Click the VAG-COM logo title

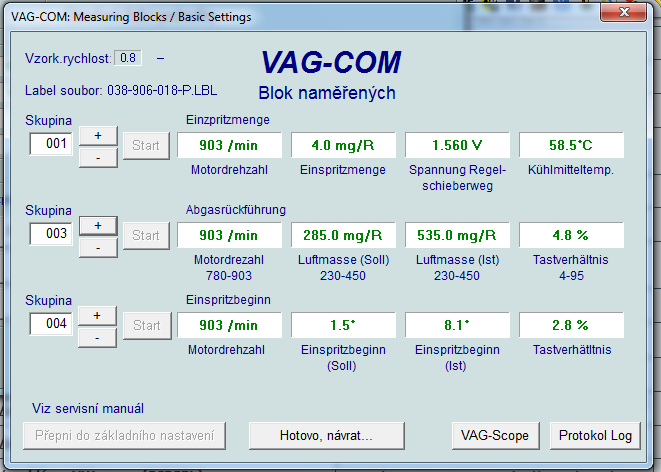[331, 63]
